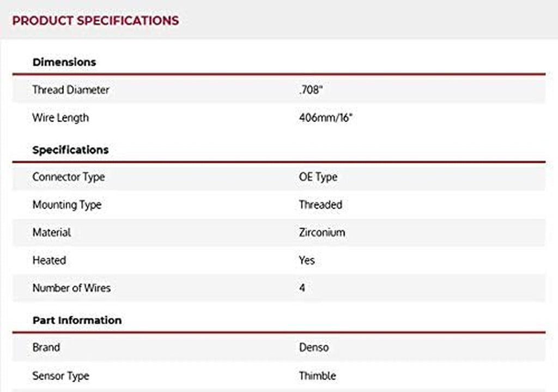Viewport: 558px width, 392px height.
Task: Click the Material row label
Action: click(52, 232)
